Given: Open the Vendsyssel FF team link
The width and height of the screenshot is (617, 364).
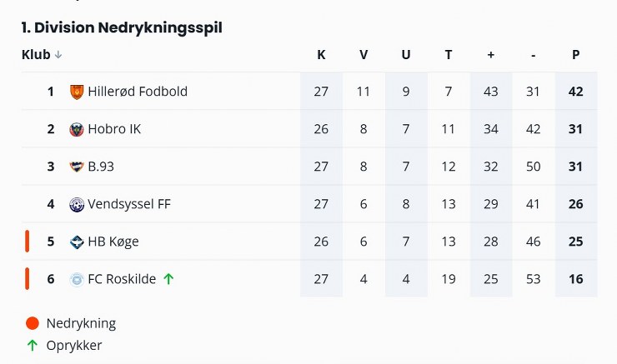Looking at the screenshot, I should [129, 204].
